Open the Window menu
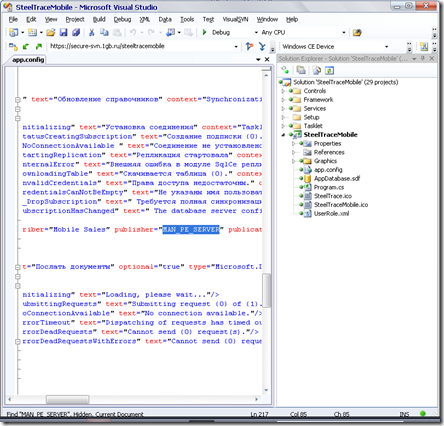The height and width of the screenshot is (426, 444). tap(267, 19)
